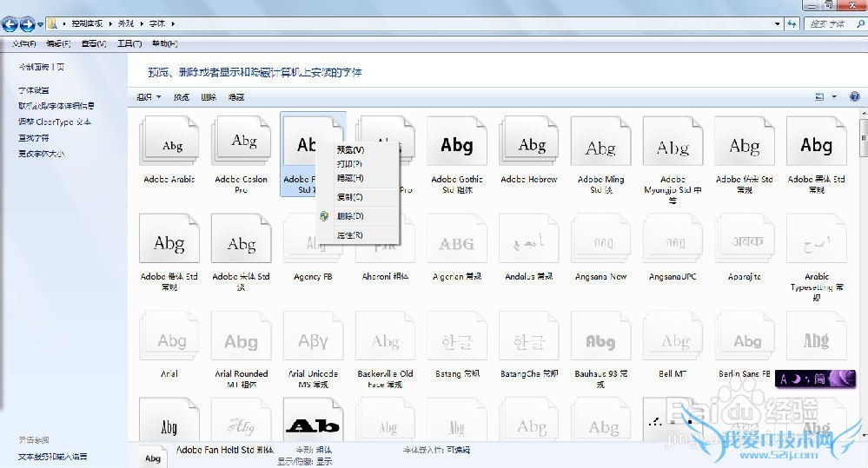The image size is (868, 468).
Task: Click the Forward navigation arrow button
Action: click(x=27, y=24)
